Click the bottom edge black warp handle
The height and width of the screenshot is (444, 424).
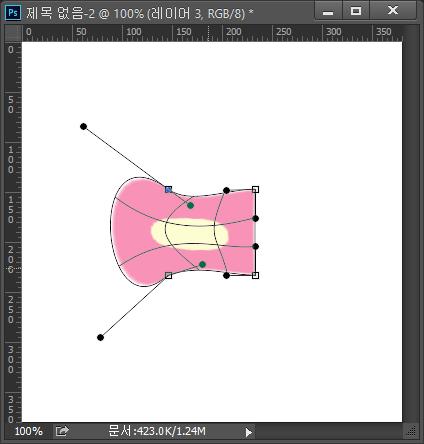(226, 275)
